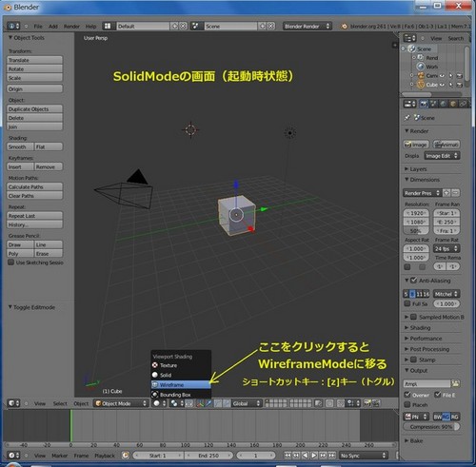Image resolution: width=476 pixels, height=467 pixels.
Task: Enable Use Sketching Sessions checkbox
Action: click(x=11, y=263)
